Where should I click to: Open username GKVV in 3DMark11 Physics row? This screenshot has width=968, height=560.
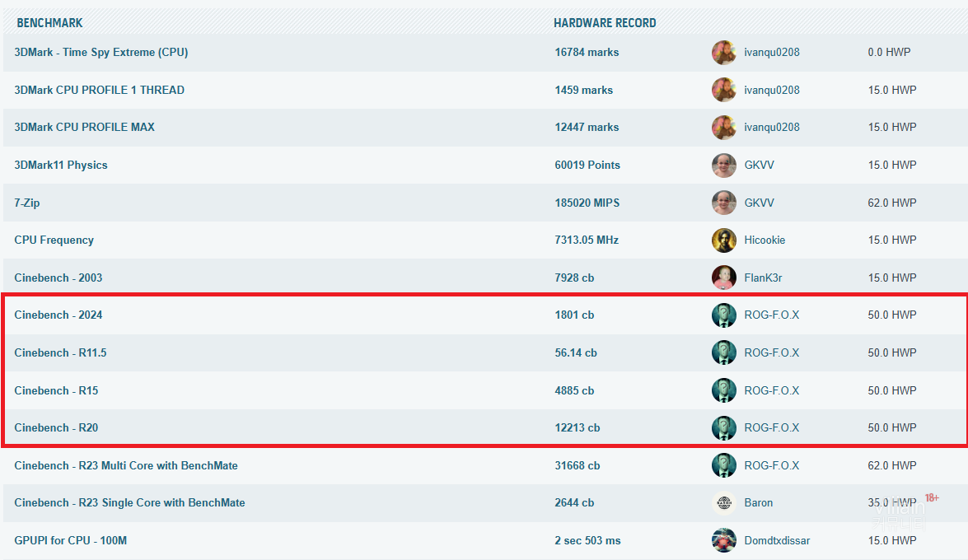click(x=759, y=166)
